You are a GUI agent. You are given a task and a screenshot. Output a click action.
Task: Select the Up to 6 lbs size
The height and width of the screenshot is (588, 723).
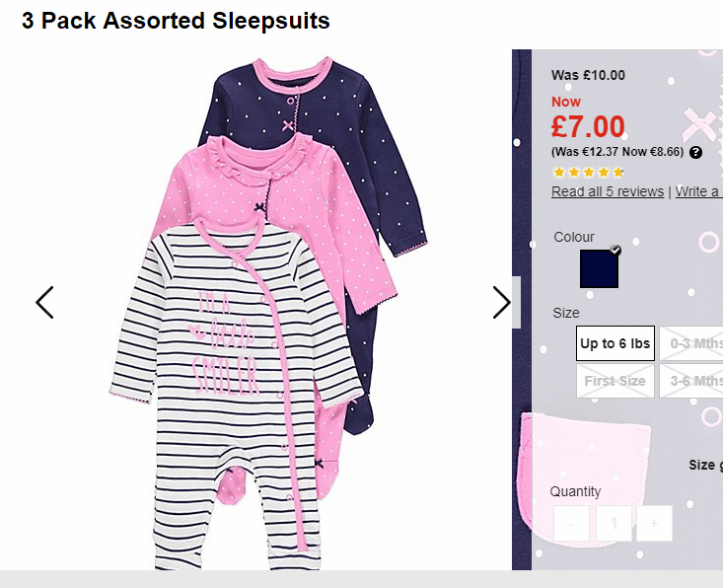click(615, 343)
